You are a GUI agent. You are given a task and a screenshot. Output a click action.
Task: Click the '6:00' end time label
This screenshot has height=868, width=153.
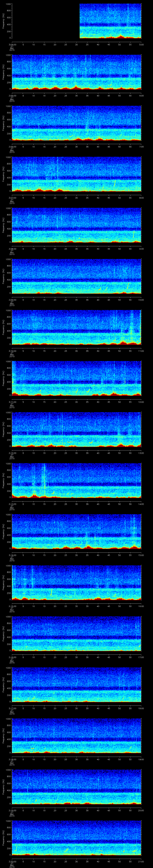click(141, 96)
